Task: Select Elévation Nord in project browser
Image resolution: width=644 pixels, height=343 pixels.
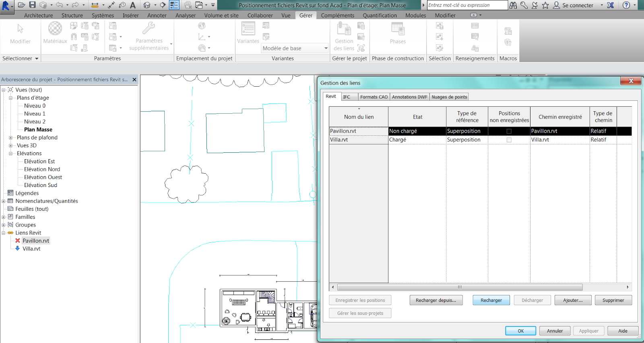Action: coord(42,169)
